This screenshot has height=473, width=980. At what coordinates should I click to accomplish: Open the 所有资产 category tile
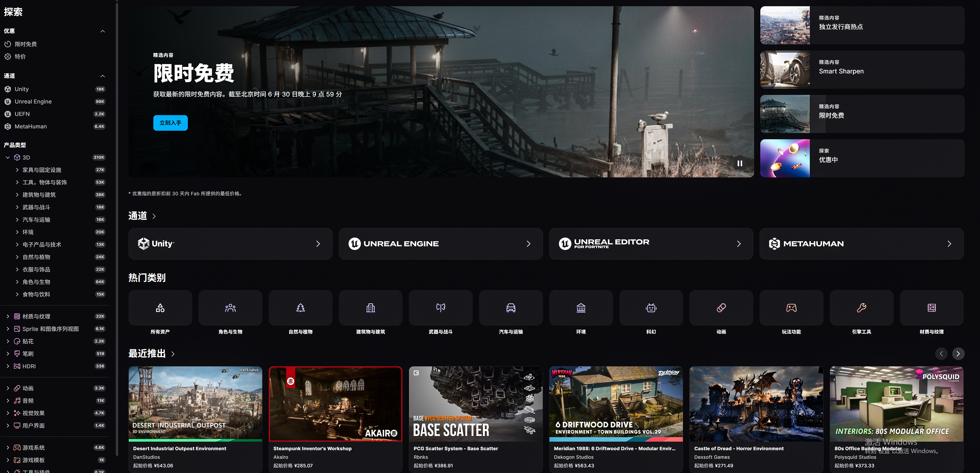tap(160, 308)
